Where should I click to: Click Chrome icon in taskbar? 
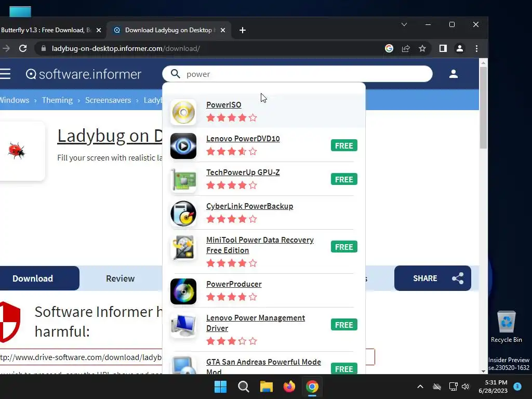(x=312, y=387)
